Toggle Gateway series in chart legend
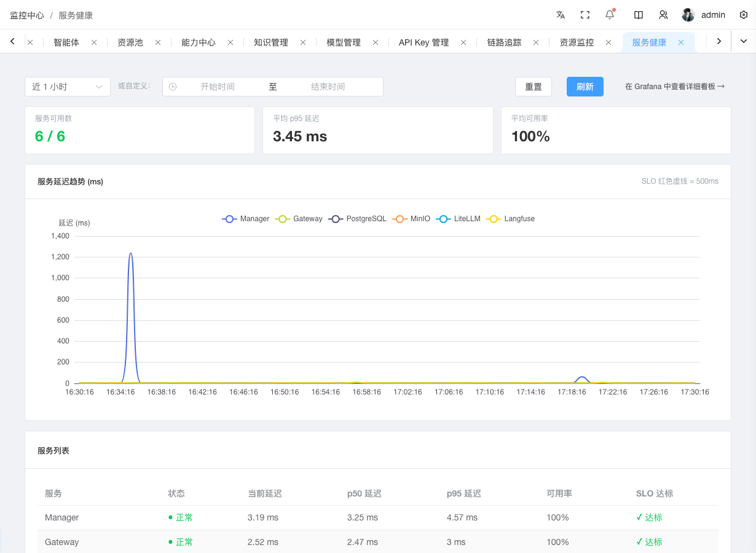Screen dimensions: 756x553 click(299, 219)
